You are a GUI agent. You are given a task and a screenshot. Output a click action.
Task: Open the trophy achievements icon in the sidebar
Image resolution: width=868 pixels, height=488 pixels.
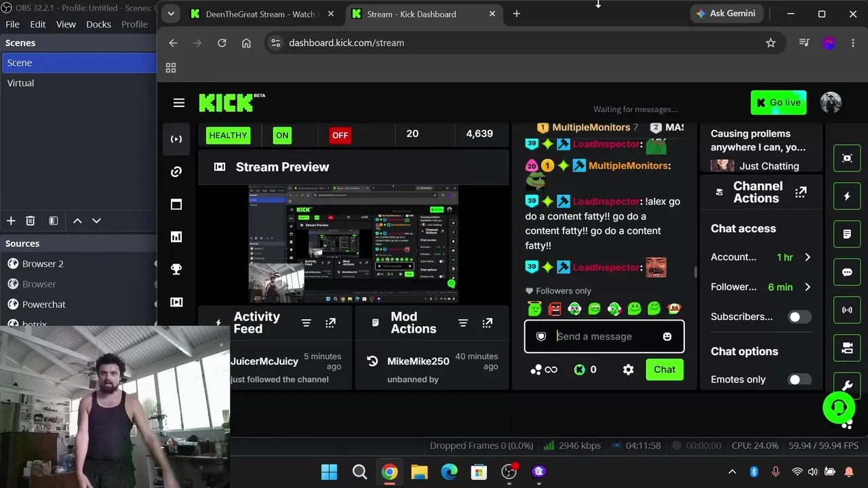pos(176,269)
